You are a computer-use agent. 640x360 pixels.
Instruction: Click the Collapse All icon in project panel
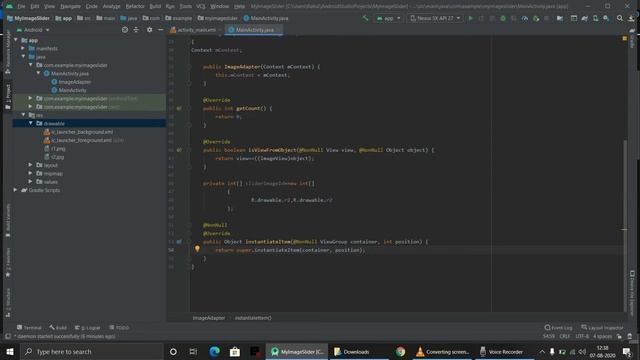[x=136, y=30]
